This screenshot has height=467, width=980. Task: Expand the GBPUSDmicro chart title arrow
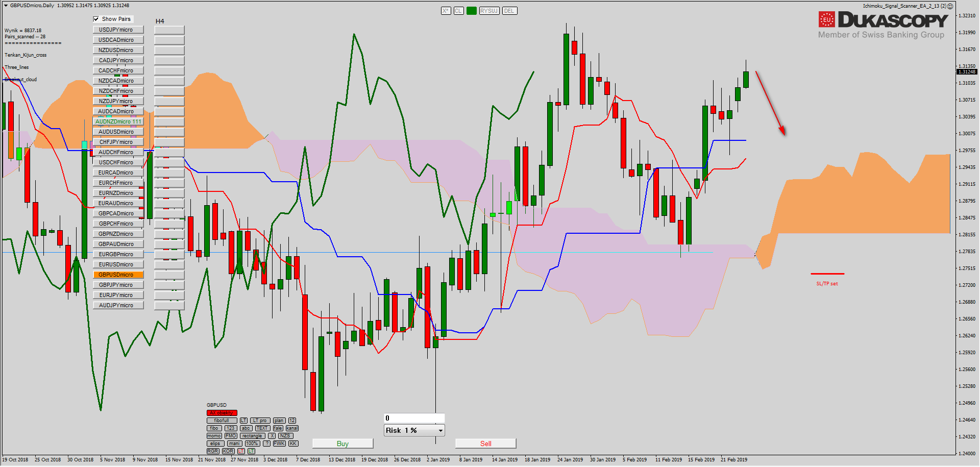[6, 6]
